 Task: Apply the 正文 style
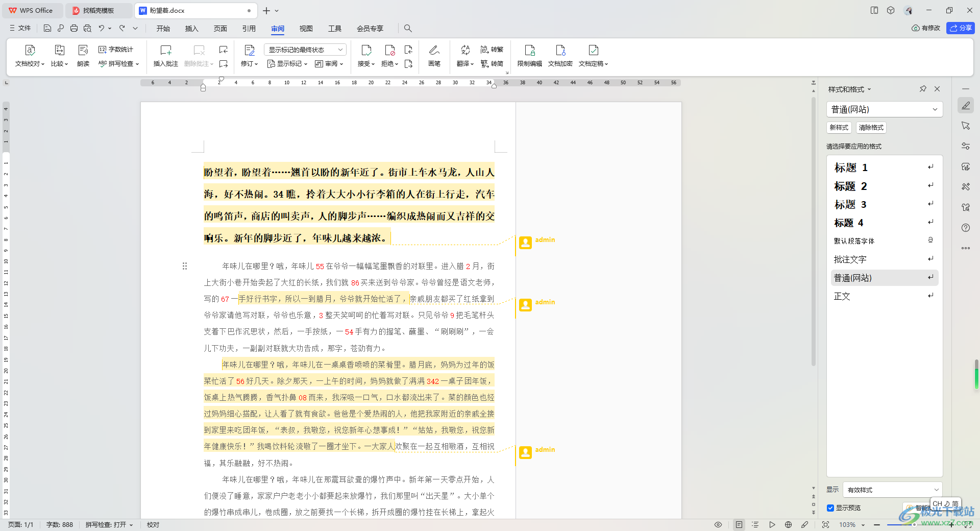(885, 296)
